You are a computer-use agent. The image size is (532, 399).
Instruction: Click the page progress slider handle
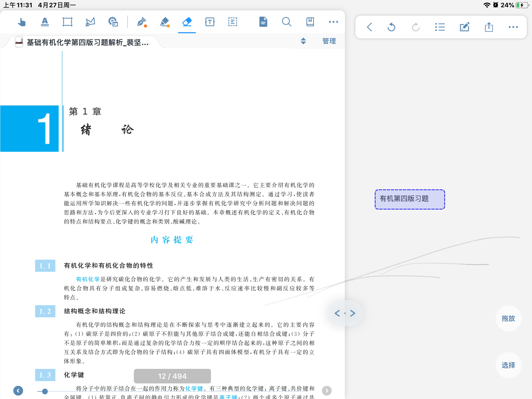click(x=45, y=391)
